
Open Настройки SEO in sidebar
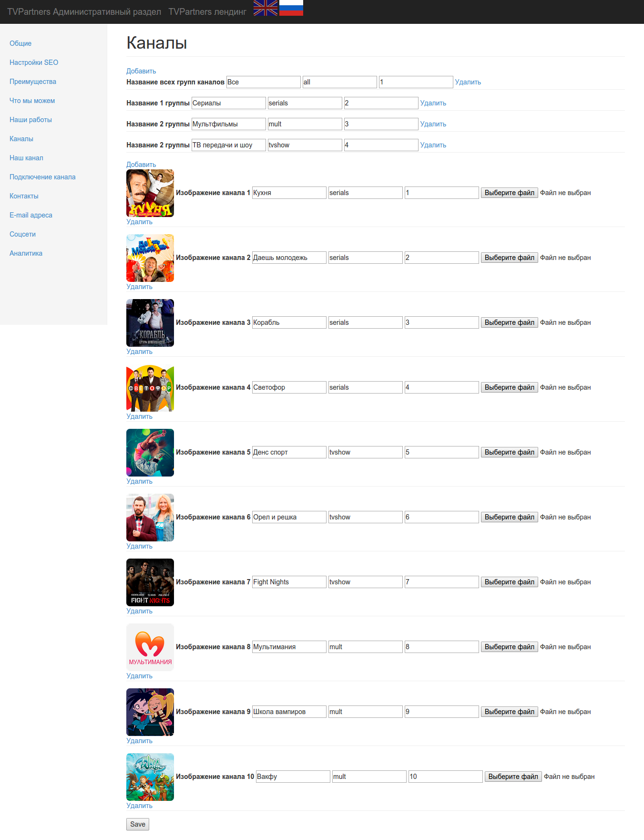point(34,62)
